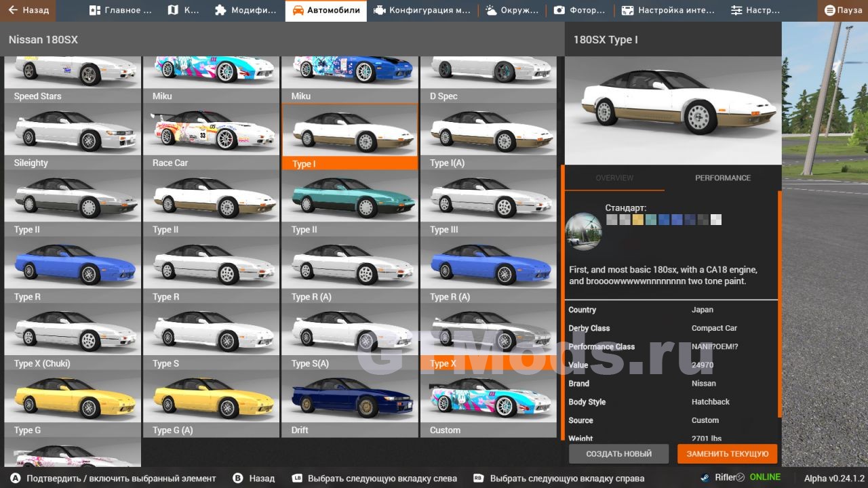
Task: Pick the Race Car configuration
Action: tap(212, 137)
